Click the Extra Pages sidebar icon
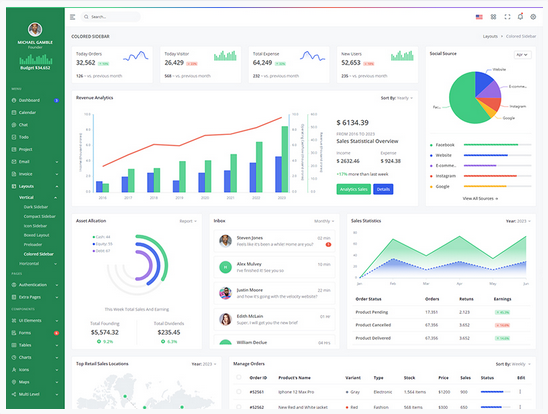The image size is (548, 414). click(14, 297)
